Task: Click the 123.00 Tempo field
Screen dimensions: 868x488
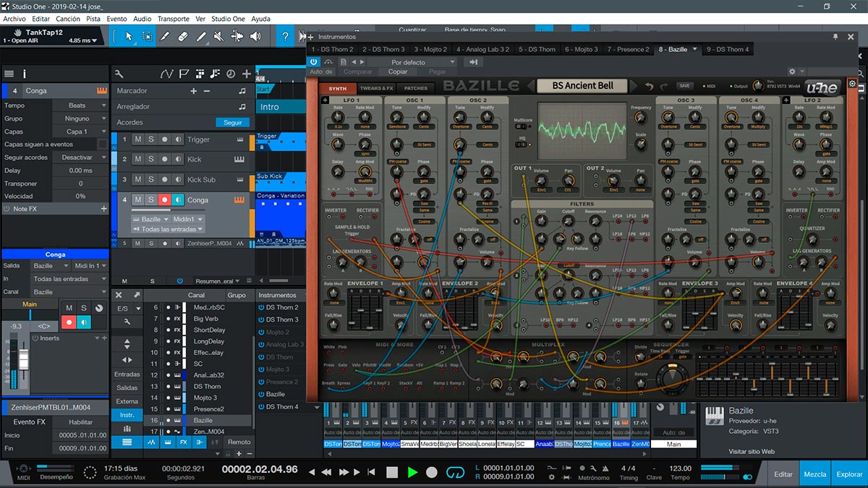Action: point(680,468)
